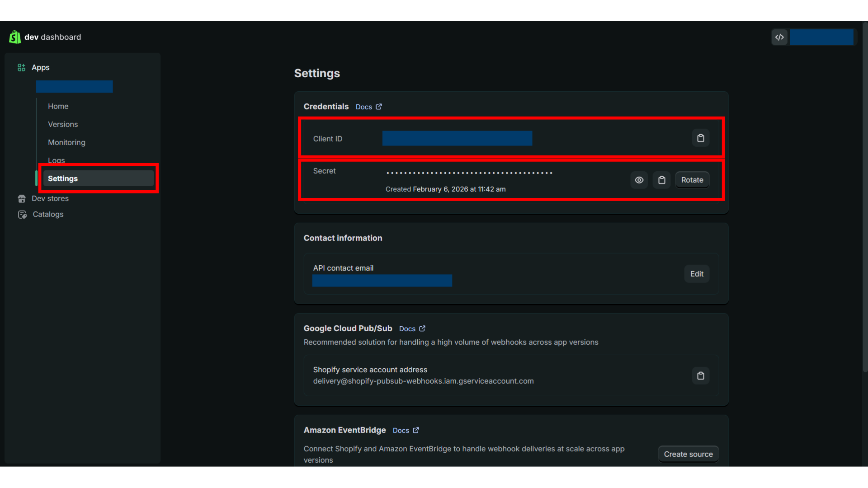
Task: Open Logs in app navigation
Action: [x=57, y=160]
